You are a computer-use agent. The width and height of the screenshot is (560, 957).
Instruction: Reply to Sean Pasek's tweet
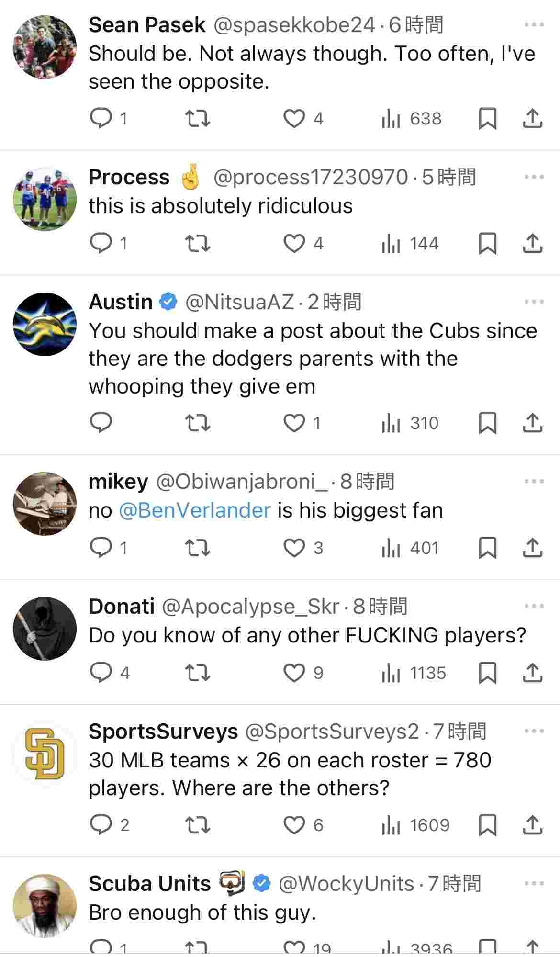click(101, 118)
